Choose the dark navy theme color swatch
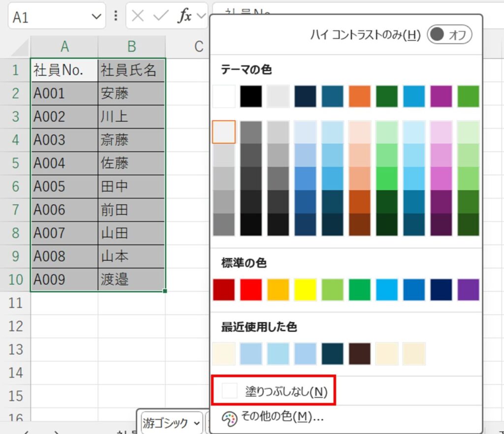Image resolution: width=504 pixels, height=434 pixels. tap(305, 96)
